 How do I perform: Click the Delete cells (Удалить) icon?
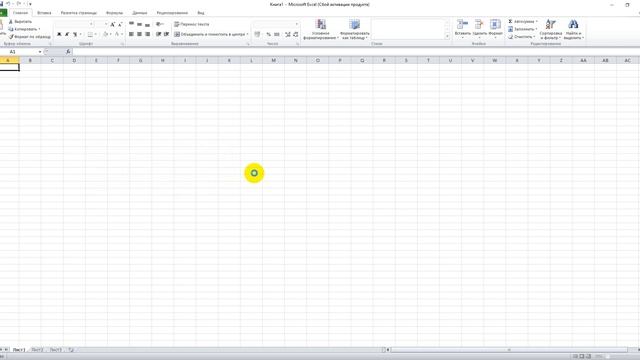tap(480, 24)
